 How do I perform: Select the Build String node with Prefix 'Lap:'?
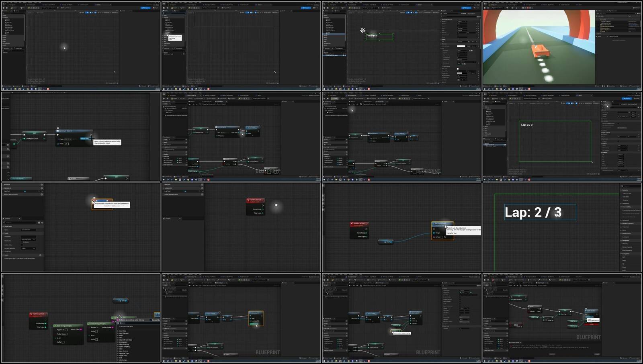pyautogui.click(x=68, y=335)
